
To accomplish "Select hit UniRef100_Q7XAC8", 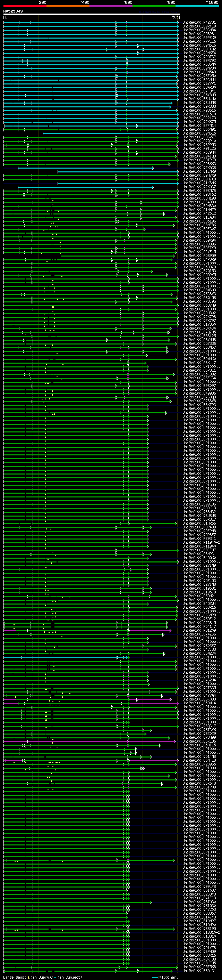I will tap(199, 168).
